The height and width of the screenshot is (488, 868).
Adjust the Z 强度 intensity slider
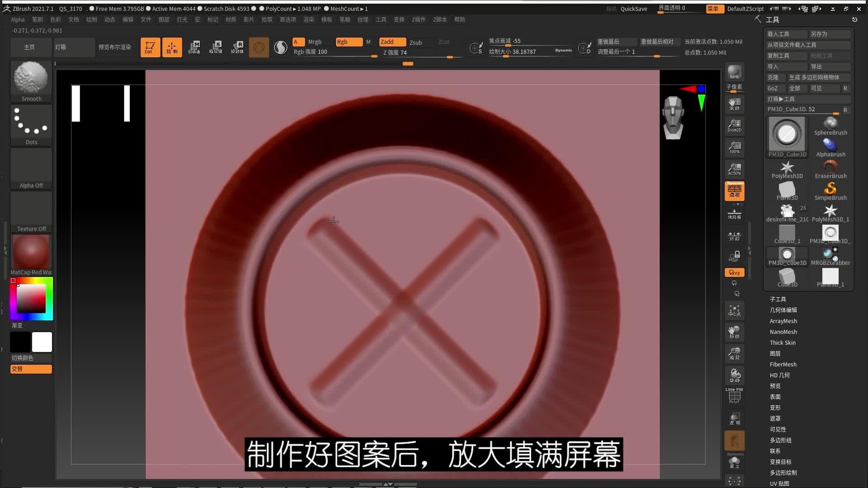422,53
